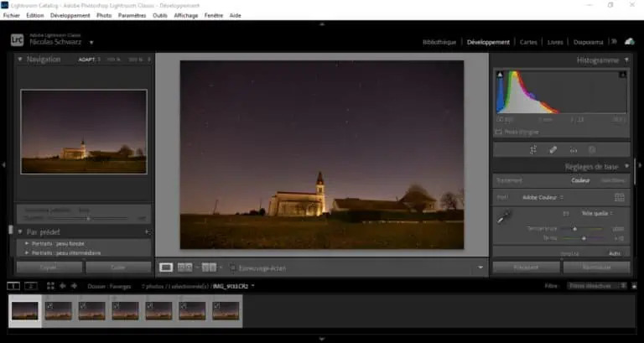Switch to Livres module
Image resolution: width=644 pixels, height=343 pixels.
555,42
